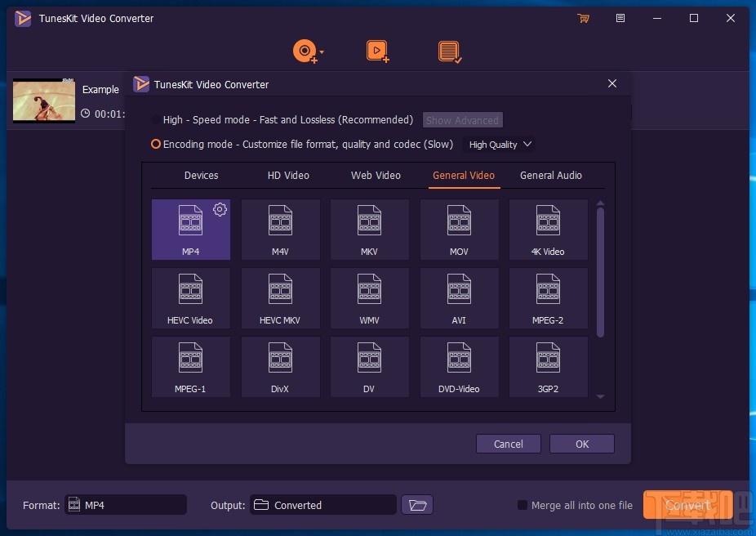756x536 pixels.
Task: Click the Add DVD disc icon
Action: click(305, 51)
